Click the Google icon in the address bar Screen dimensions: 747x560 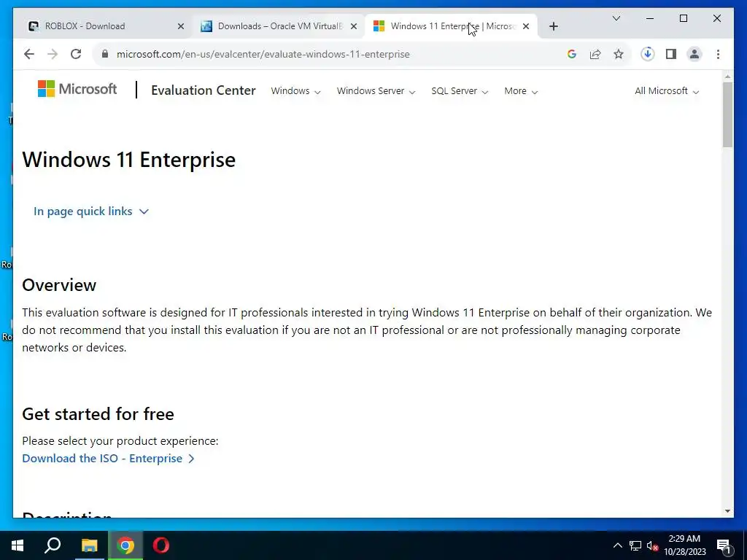click(572, 54)
